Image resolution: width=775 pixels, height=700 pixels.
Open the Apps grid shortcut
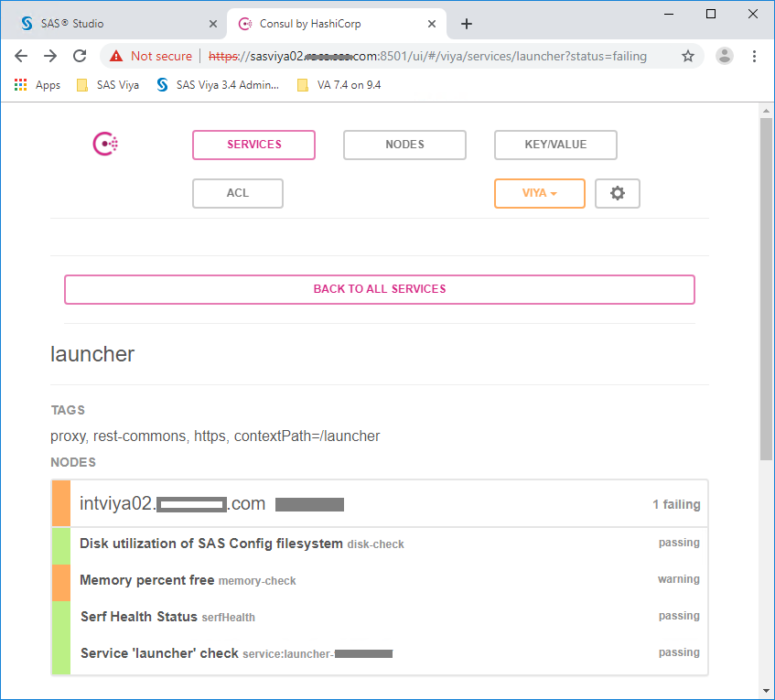(x=38, y=85)
